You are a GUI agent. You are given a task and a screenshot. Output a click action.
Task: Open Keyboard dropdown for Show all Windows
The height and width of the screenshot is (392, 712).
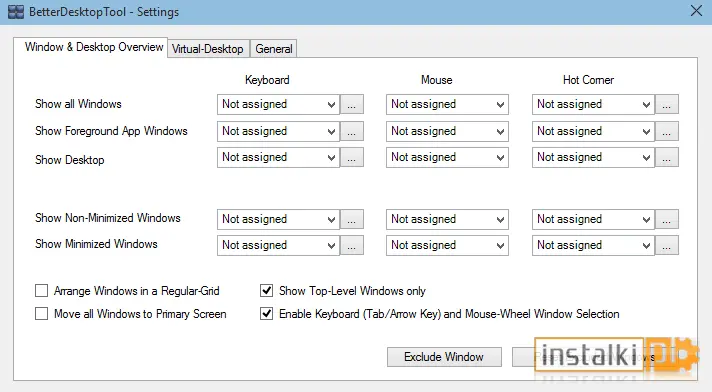tap(278, 104)
